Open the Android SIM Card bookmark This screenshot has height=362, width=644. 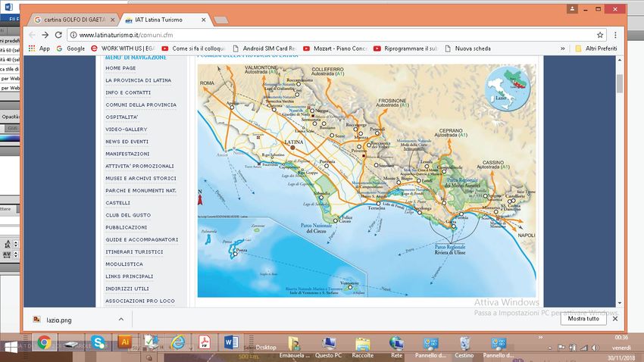click(x=264, y=48)
